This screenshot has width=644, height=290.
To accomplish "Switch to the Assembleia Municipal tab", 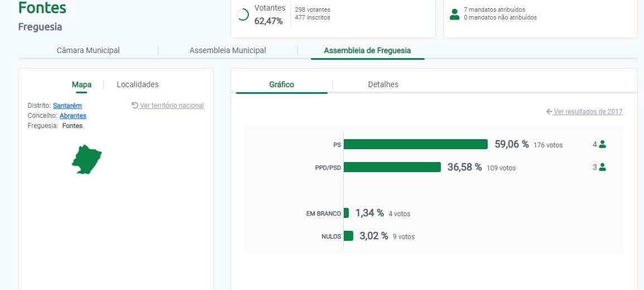I will pos(228,50).
